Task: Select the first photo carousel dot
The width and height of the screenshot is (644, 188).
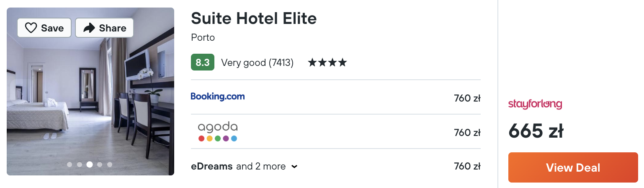Action: [70, 164]
